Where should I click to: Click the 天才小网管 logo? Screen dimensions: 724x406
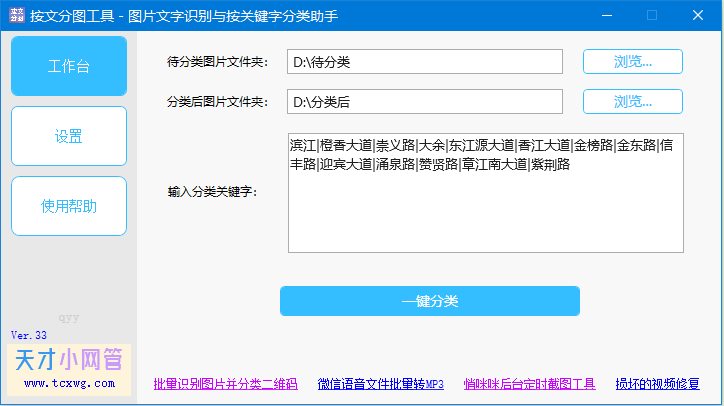69,360
